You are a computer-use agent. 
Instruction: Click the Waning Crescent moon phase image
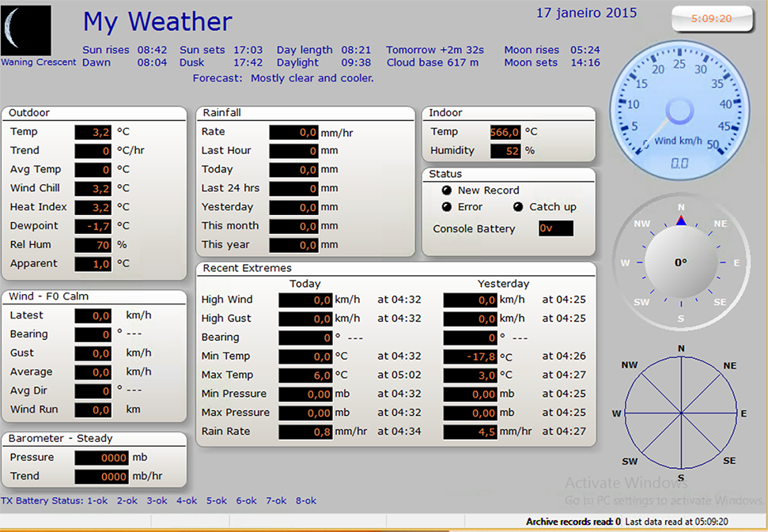(26, 31)
